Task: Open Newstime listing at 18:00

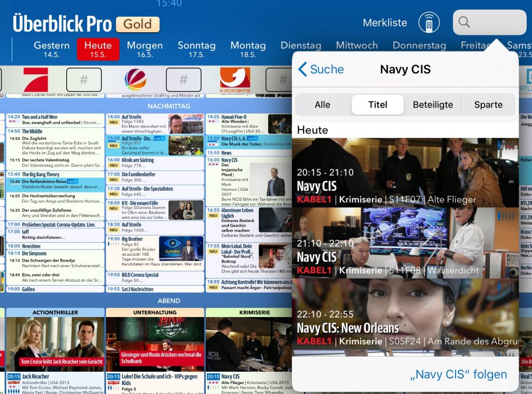Action: coord(55,246)
